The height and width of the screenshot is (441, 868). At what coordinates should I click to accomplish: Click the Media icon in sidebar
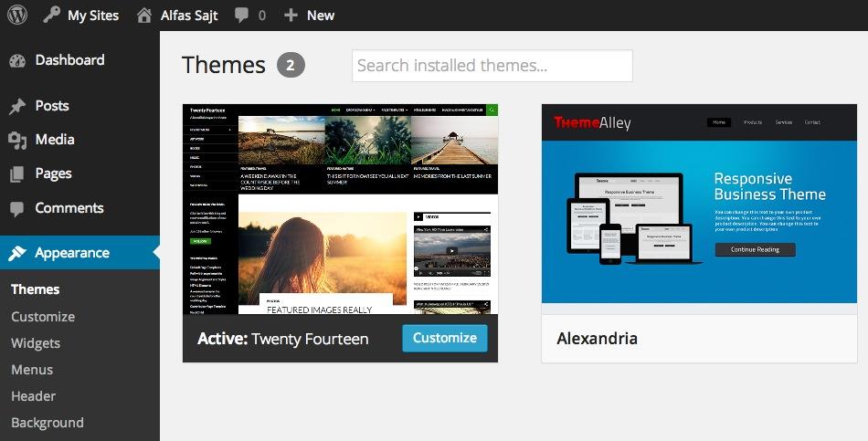[17, 141]
